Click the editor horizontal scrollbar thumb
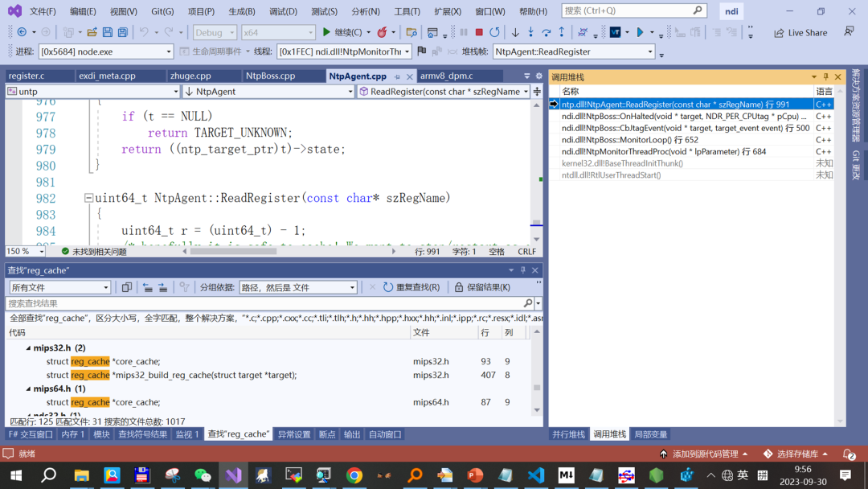The width and height of the screenshot is (868, 489). click(x=233, y=252)
